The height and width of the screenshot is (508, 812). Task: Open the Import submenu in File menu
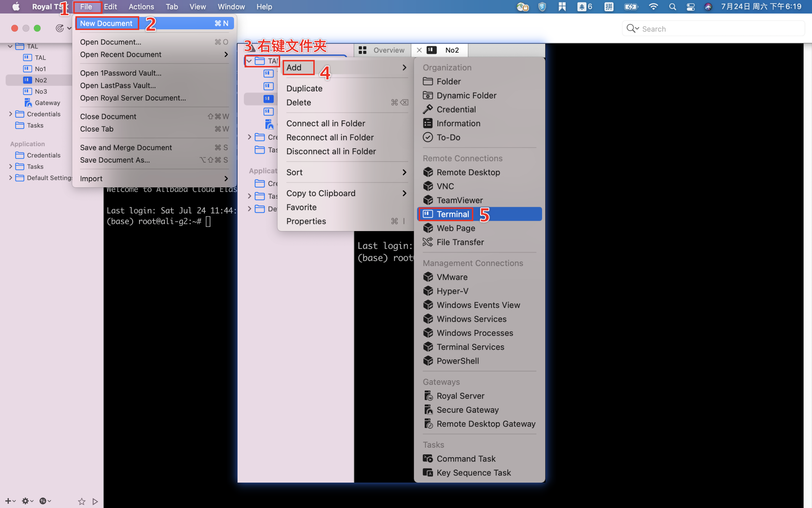click(x=154, y=179)
